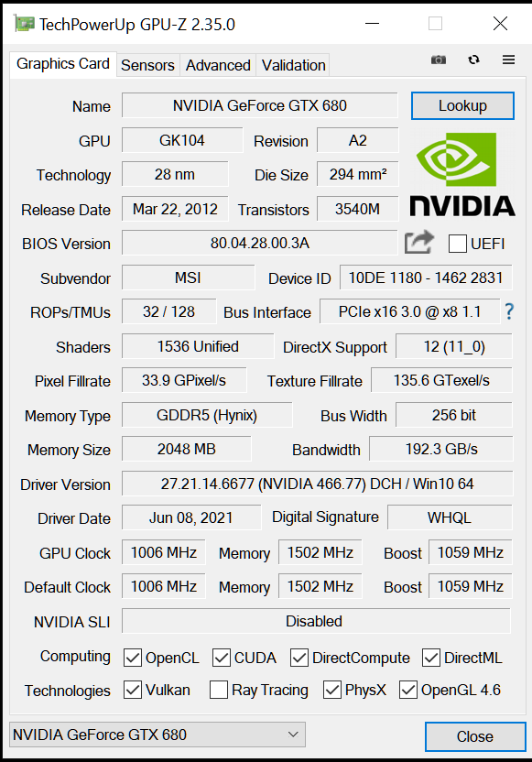Open the hamburger menu icon
Screen dimensions: 532x762
[509, 60]
